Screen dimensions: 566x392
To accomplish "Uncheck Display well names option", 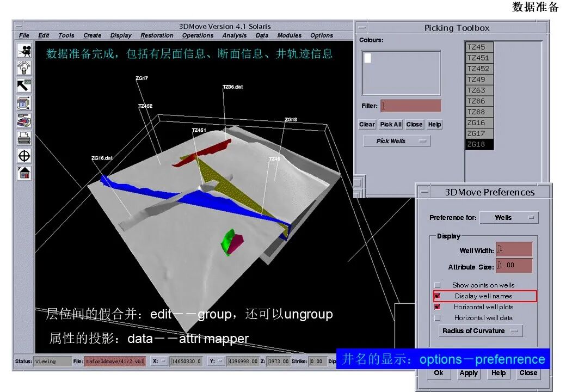I will point(438,296).
